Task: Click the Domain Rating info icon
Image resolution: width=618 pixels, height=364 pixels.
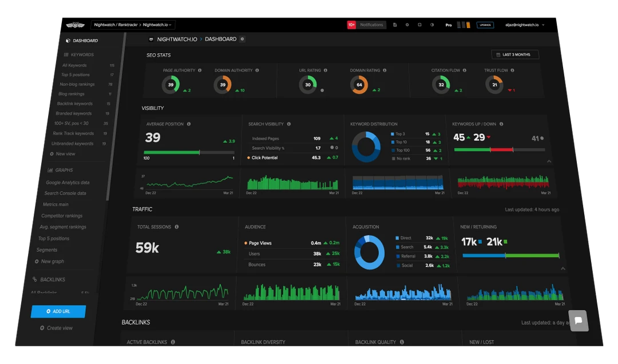Action: (x=385, y=70)
